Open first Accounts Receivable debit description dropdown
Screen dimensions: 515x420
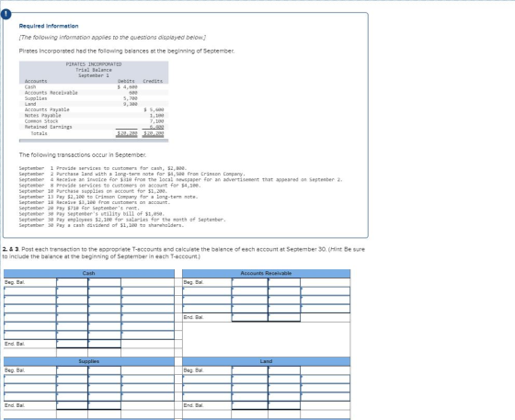207,291
